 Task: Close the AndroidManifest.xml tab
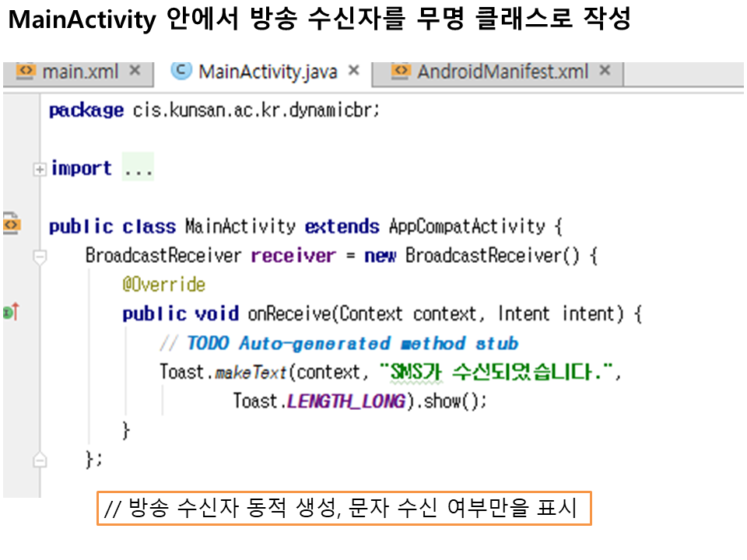pos(605,72)
